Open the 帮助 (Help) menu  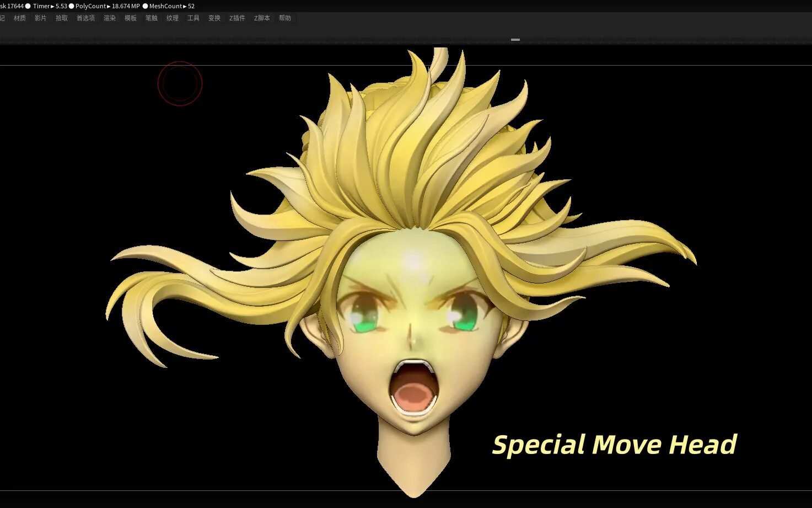(285, 18)
